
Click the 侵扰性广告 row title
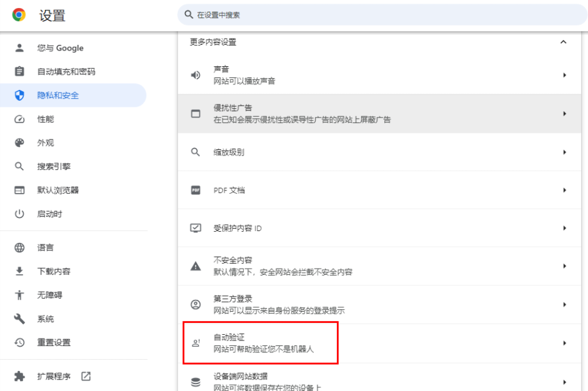(233, 107)
